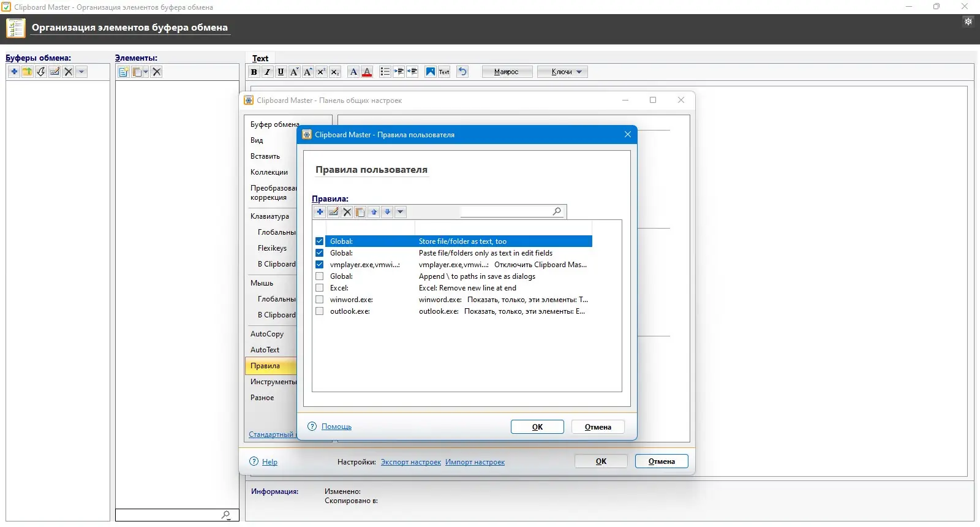The width and height of the screenshot is (980, 527).
Task: Enable the outlook.exe rule checkbox
Action: pos(319,311)
